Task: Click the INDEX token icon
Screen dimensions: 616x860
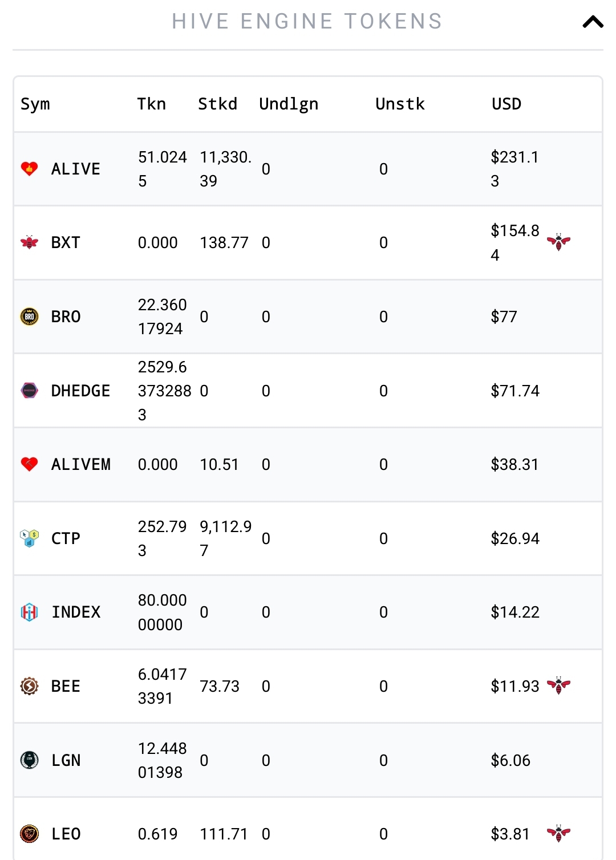Action: [x=30, y=612]
